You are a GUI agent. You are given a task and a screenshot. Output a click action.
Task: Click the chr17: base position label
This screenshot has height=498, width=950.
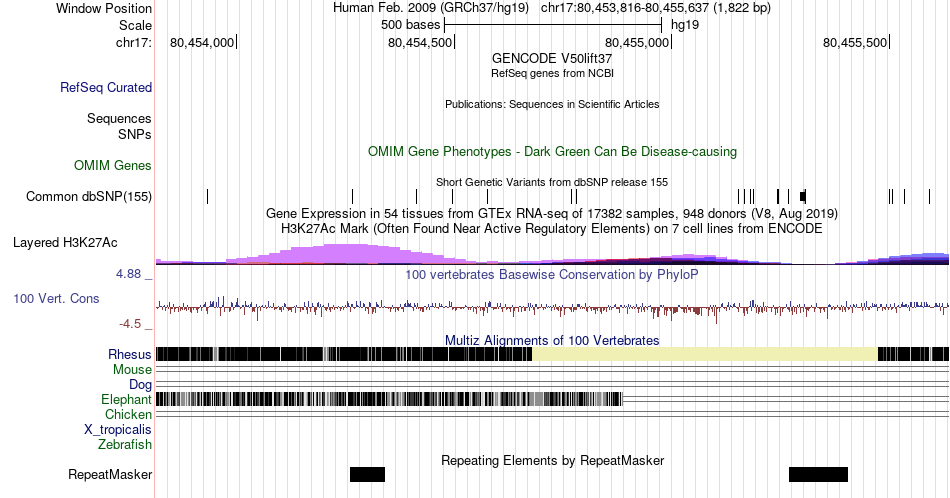pos(134,42)
